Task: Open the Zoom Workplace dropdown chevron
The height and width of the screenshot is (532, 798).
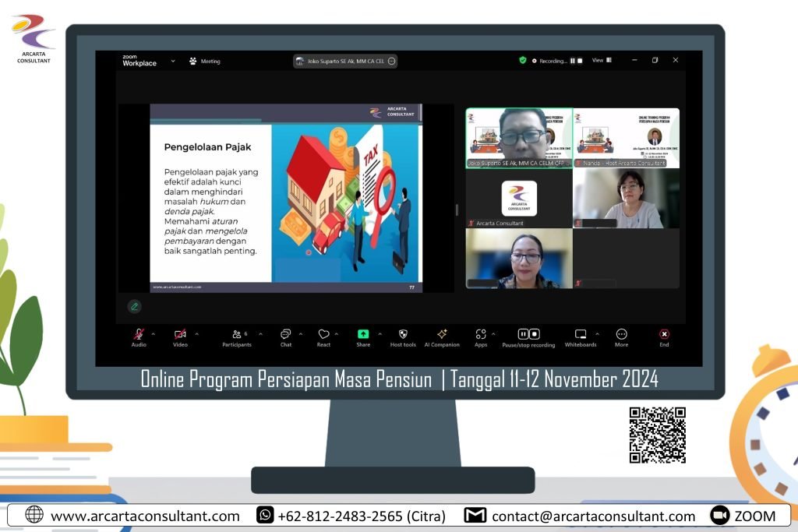Action: [x=173, y=61]
